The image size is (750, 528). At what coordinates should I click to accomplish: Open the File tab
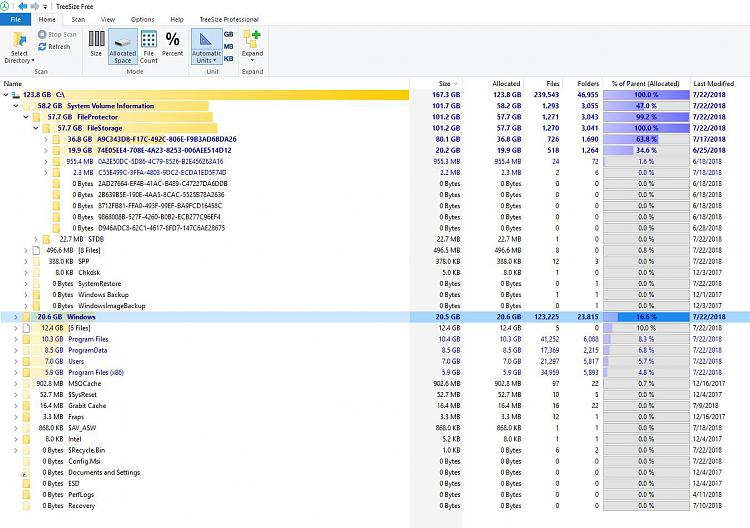click(x=15, y=19)
